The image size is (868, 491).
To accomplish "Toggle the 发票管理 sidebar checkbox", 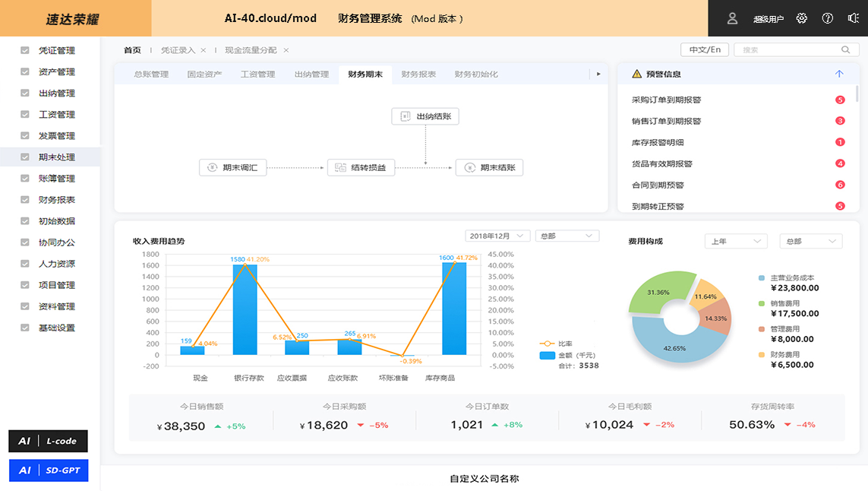I will click(25, 136).
